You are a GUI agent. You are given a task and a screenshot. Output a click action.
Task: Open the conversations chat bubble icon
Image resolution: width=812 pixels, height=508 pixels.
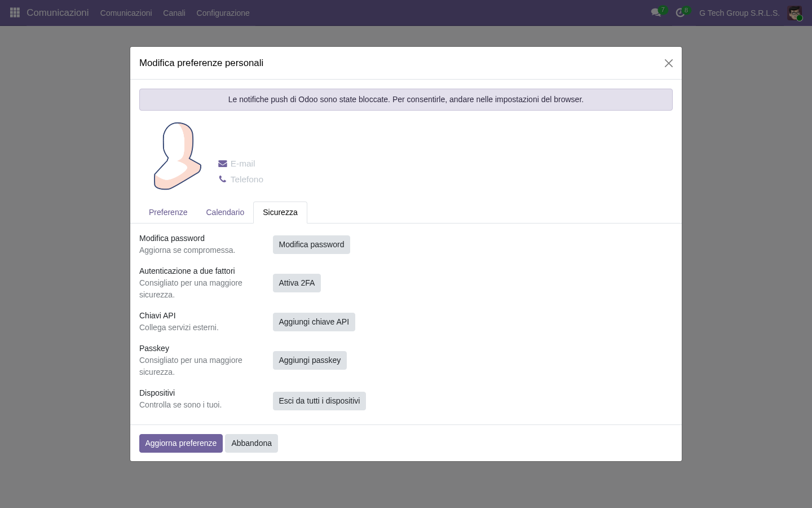[x=656, y=12]
